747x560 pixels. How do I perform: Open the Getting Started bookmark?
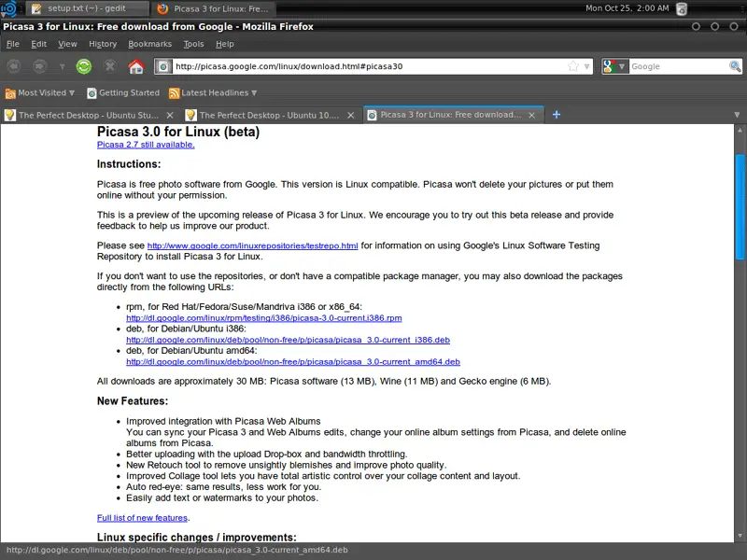tap(123, 92)
